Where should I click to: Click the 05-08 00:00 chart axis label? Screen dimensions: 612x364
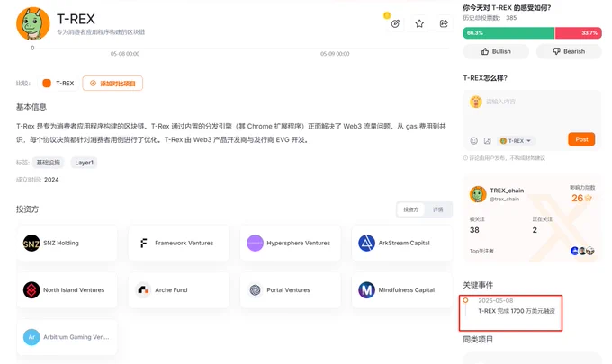pos(125,54)
